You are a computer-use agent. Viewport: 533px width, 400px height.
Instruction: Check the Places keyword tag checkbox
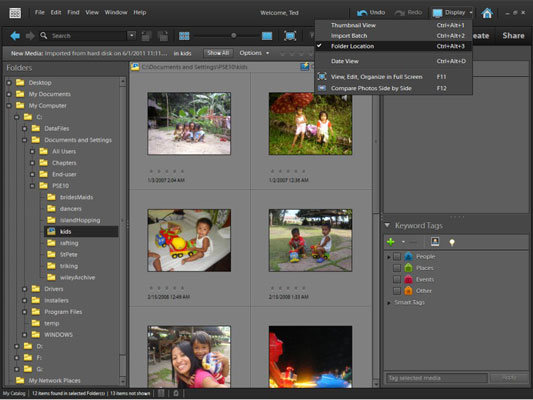point(397,268)
